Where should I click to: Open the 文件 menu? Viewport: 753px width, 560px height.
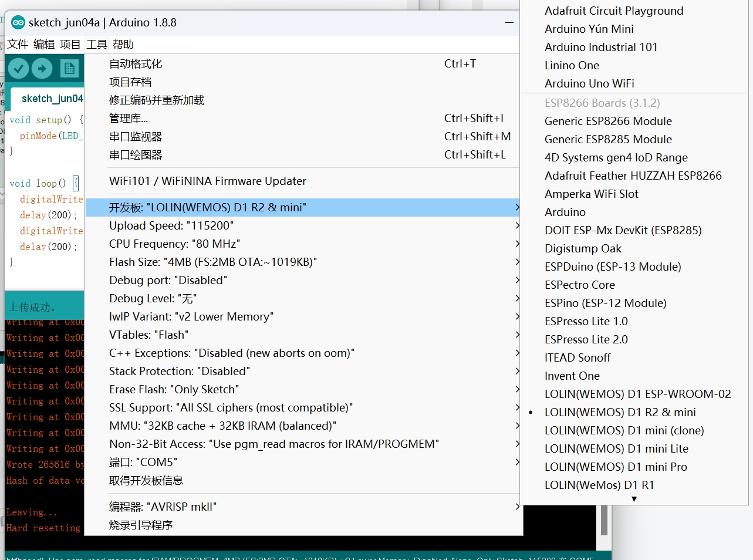pyautogui.click(x=18, y=45)
